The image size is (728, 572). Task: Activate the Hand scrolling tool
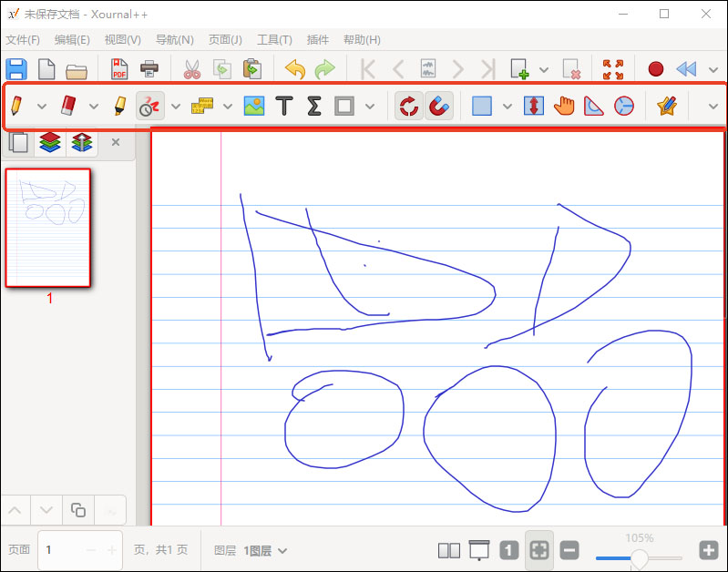pos(564,106)
